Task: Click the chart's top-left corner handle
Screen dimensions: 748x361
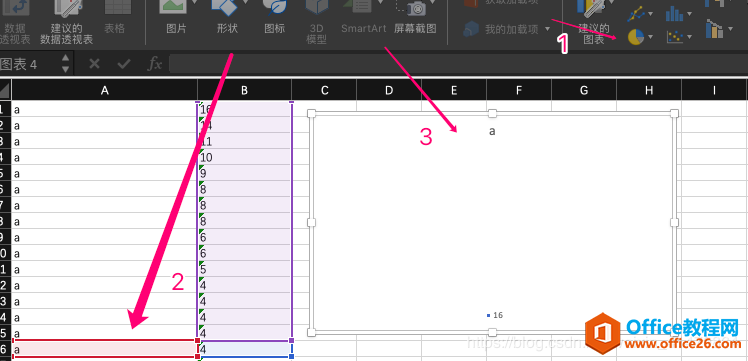Action: click(x=312, y=113)
